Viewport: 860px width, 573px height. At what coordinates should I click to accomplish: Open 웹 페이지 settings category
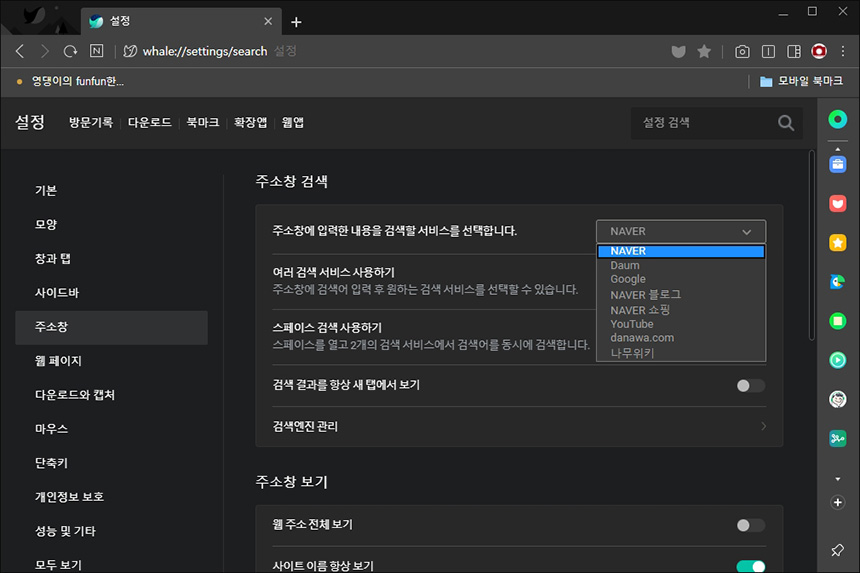coord(111,361)
